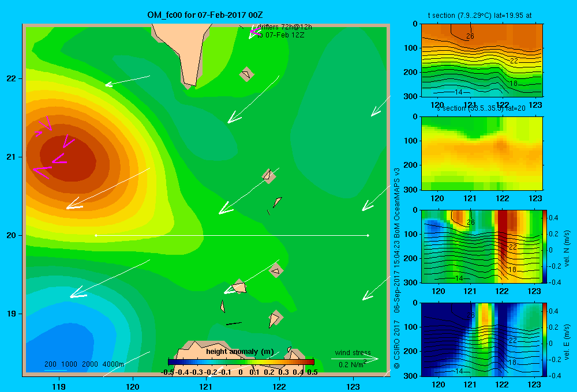Screen dimensions: 577x392
Task: Select the 'height anomaly (m)' legend label
Action: pos(240,352)
